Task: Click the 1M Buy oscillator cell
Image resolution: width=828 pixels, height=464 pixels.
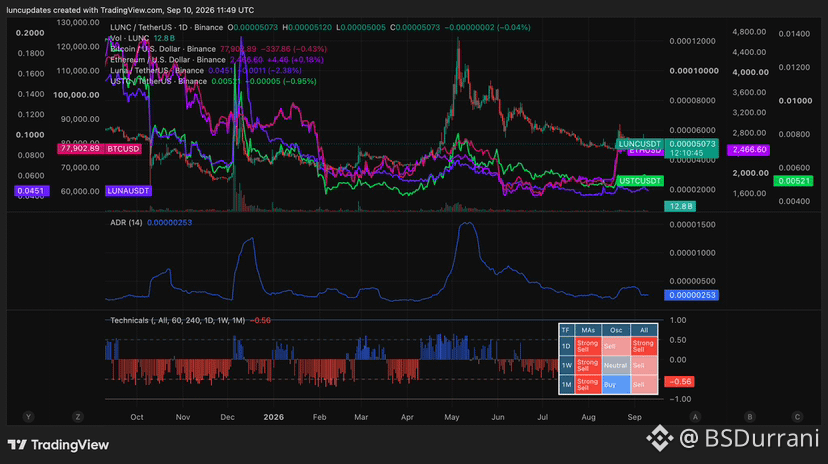Action: click(616, 384)
